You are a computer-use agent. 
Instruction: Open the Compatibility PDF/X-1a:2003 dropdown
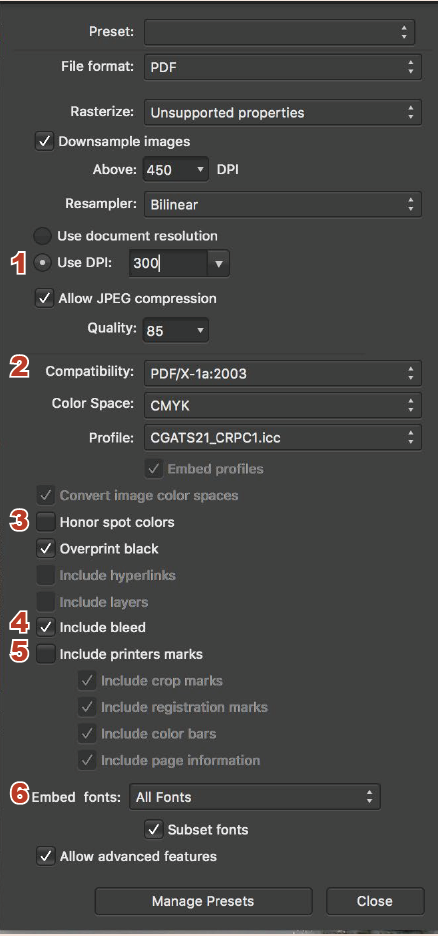283,374
